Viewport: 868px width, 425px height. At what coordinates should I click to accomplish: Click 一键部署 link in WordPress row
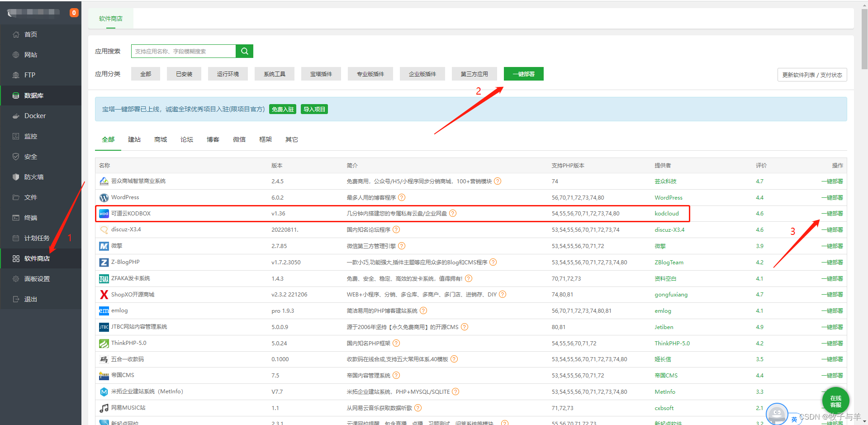click(832, 197)
